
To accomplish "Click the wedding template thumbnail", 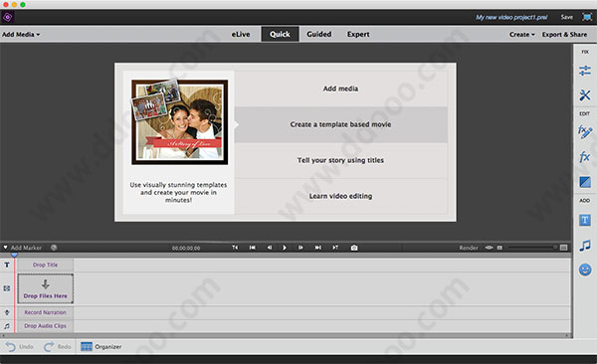I will tap(180, 122).
